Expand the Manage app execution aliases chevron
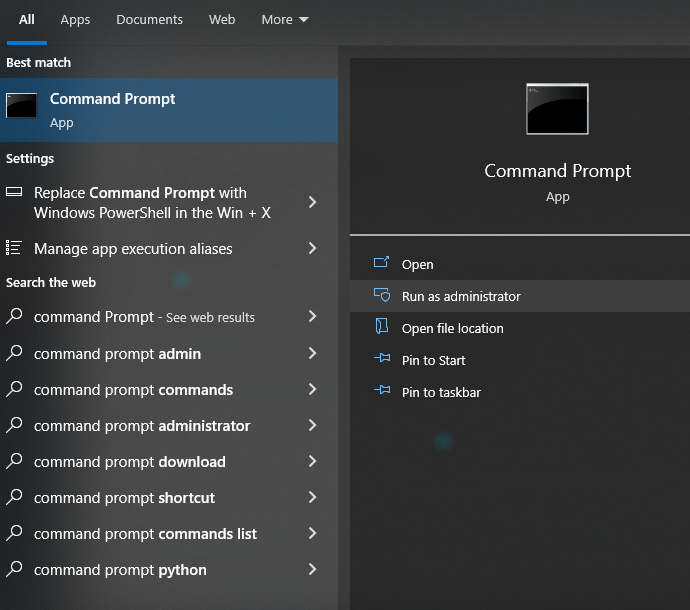The height and width of the screenshot is (610, 690). pyautogui.click(x=312, y=248)
